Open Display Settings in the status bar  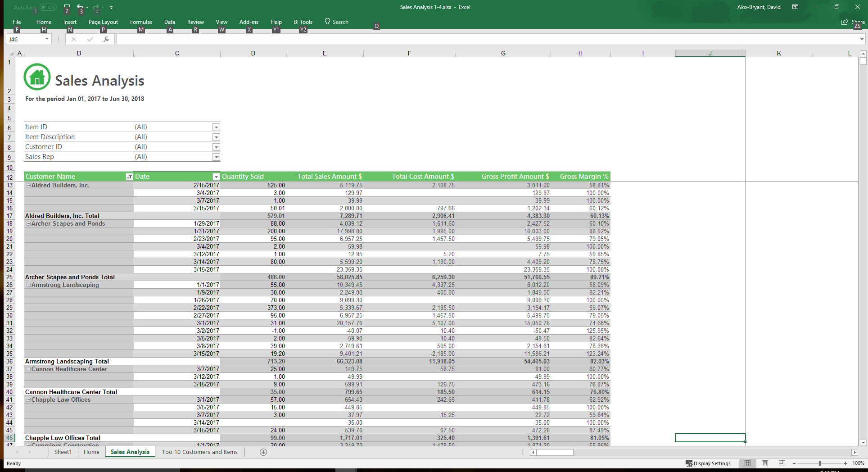[x=710, y=463]
